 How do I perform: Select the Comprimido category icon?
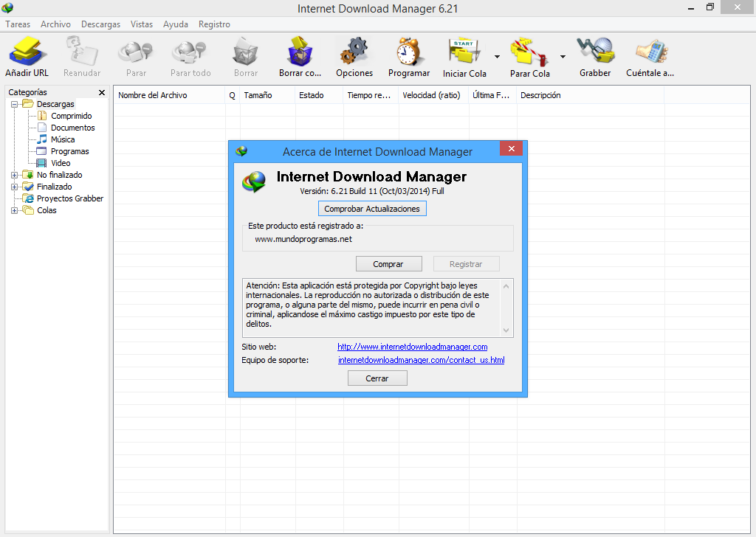(42, 116)
